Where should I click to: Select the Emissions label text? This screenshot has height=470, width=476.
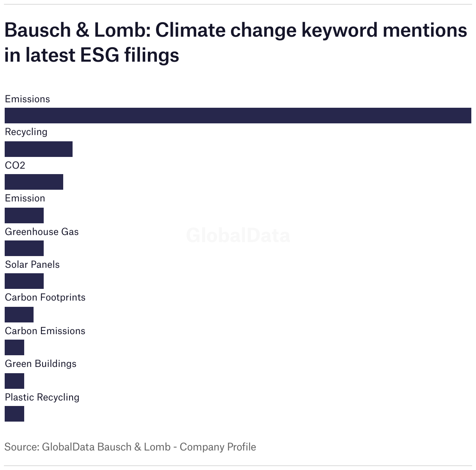[x=27, y=99]
